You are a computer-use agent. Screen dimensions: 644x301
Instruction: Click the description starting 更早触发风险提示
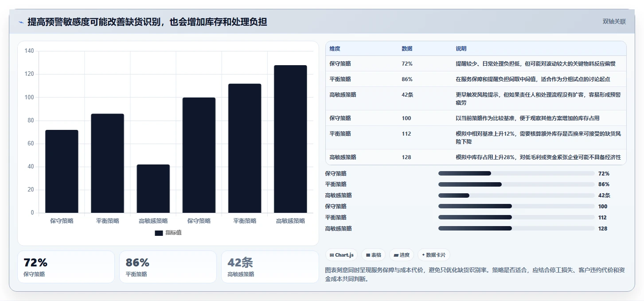[x=538, y=98]
